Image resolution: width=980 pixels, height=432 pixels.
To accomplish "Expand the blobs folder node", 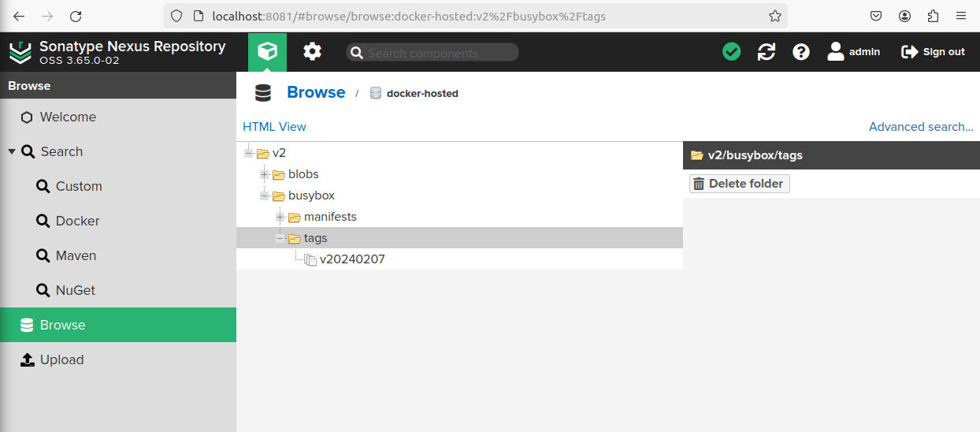I will (265, 174).
